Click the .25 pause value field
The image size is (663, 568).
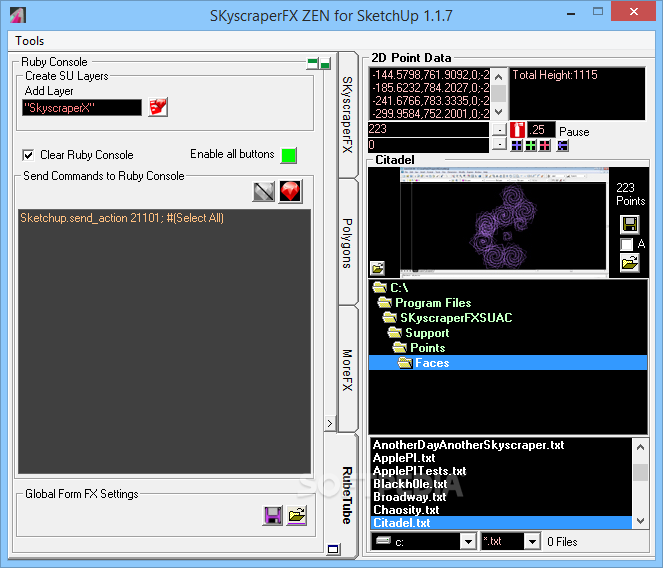[x=541, y=129]
